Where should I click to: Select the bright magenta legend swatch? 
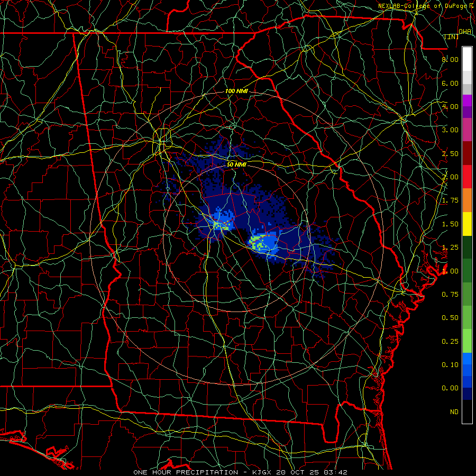(x=467, y=100)
